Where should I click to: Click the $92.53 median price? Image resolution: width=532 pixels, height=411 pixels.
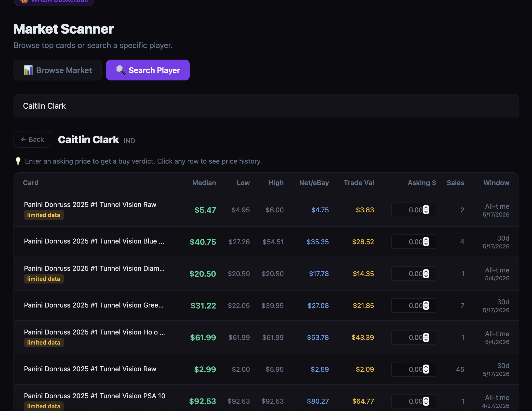(x=202, y=401)
